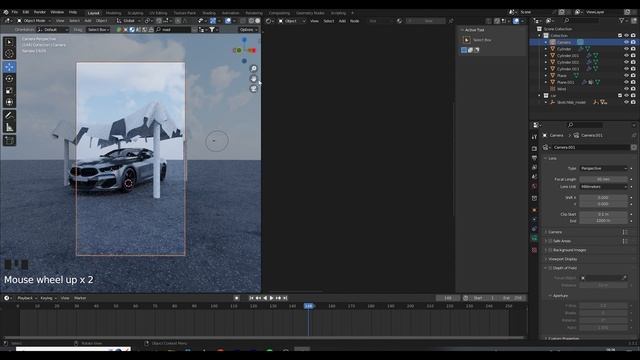640x360 pixels.
Task: Open the timeline Playback popover
Action: 26,298
